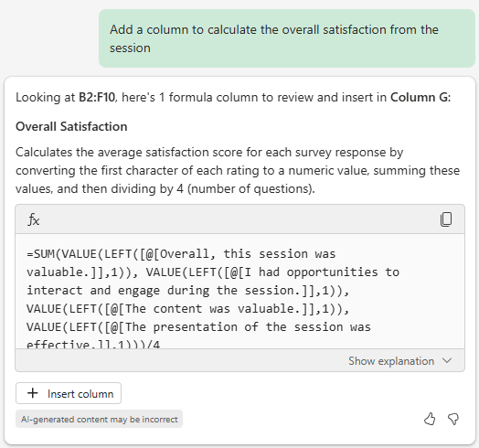Viewport: 479px width, 448px height.
Task: Click the description starting 'Calculates the average'
Action: (x=238, y=171)
